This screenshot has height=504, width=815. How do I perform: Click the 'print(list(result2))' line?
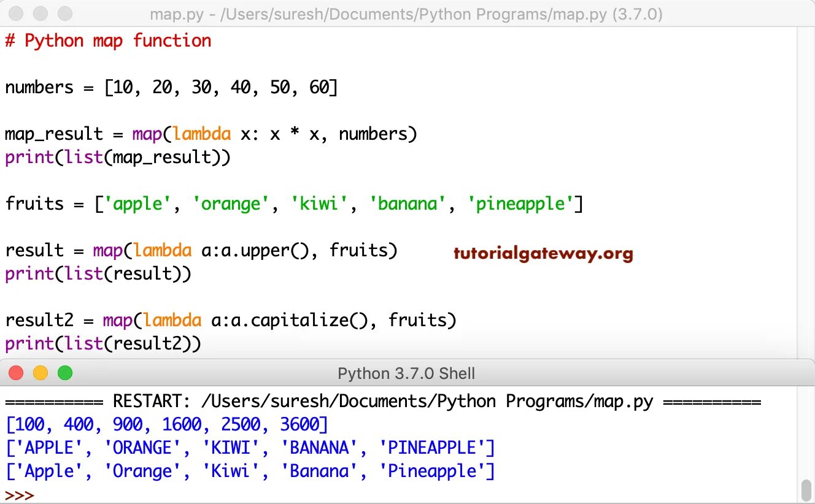tap(103, 344)
